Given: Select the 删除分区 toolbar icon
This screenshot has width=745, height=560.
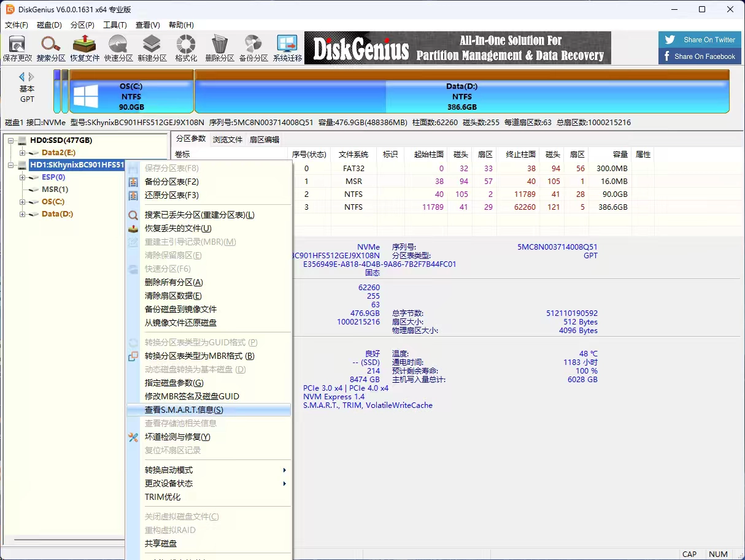Looking at the screenshot, I should point(218,47).
